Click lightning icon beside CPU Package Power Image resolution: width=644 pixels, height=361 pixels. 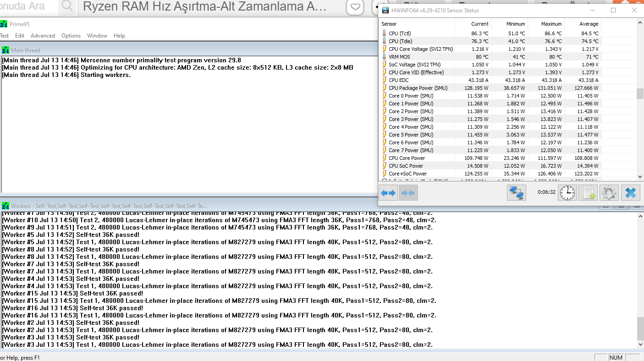coord(385,88)
